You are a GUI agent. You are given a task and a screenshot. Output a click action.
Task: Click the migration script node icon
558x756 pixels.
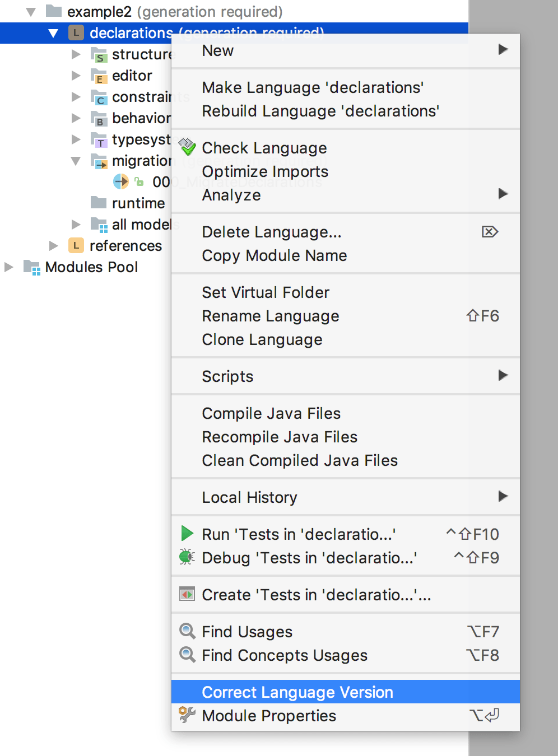point(121,182)
